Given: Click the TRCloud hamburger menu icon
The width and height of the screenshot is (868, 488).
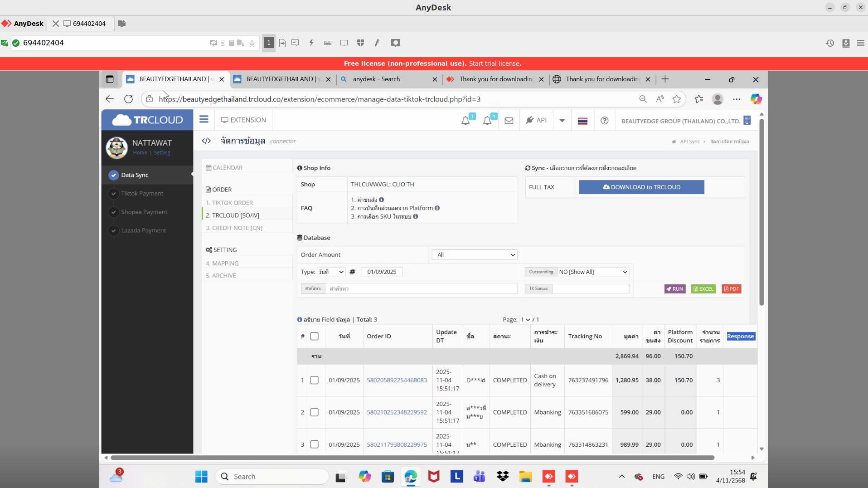Looking at the screenshot, I should pyautogui.click(x=204, y=120).
